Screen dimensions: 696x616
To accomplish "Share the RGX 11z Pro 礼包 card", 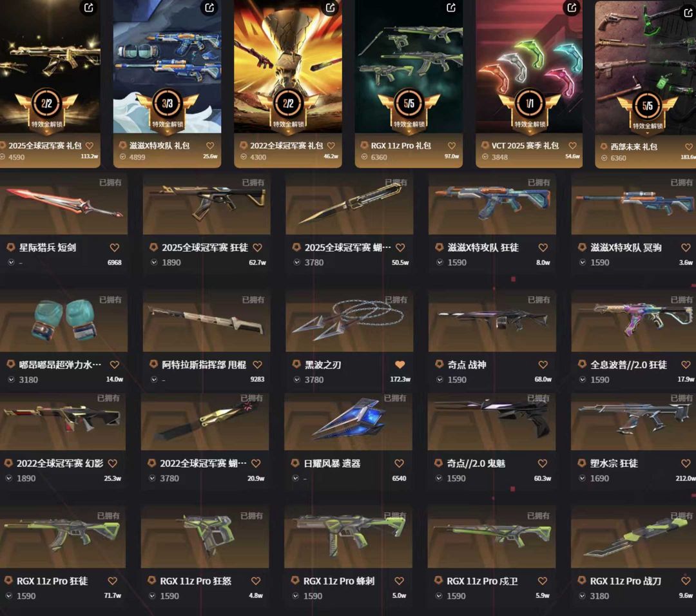I will click(451, 8).
